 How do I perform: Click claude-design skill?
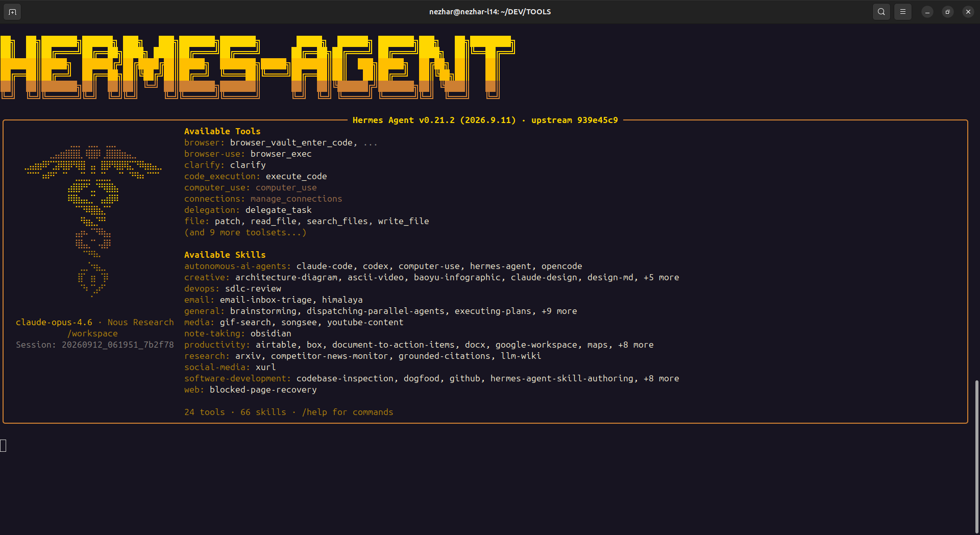[544, 277]
